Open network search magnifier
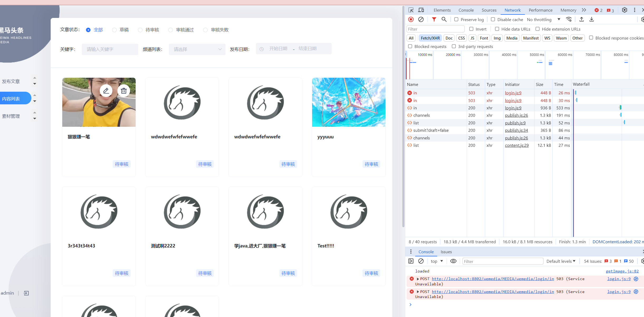 444,19
